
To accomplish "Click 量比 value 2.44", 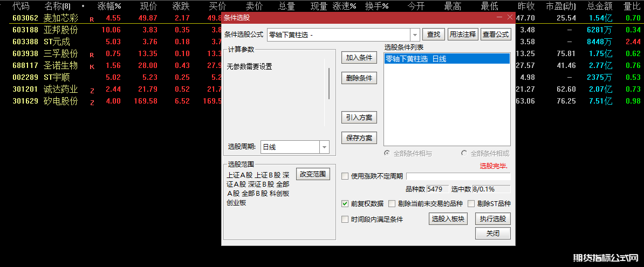I will 633,42.
